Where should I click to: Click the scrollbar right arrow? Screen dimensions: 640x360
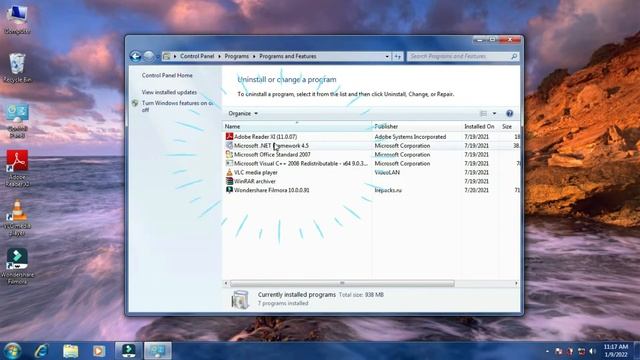(516, 283)
